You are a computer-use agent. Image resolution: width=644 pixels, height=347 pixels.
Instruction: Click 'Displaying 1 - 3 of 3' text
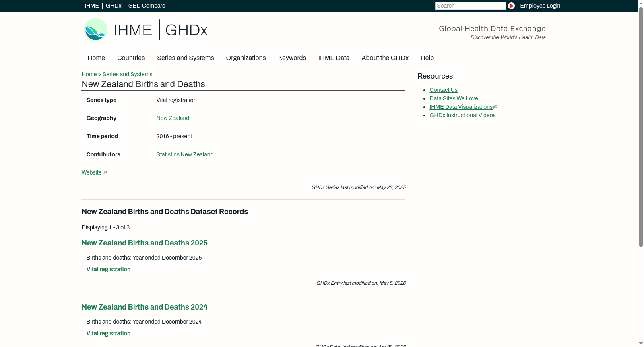(105, 227)
